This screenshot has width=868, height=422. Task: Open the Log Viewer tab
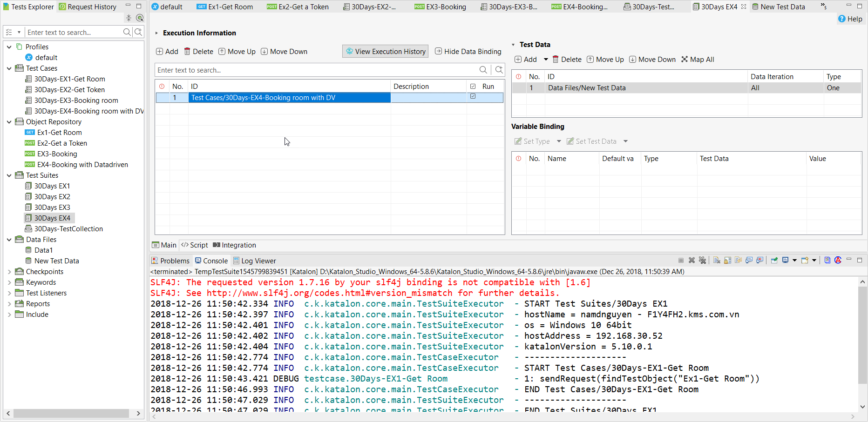(x=254, y=261)
